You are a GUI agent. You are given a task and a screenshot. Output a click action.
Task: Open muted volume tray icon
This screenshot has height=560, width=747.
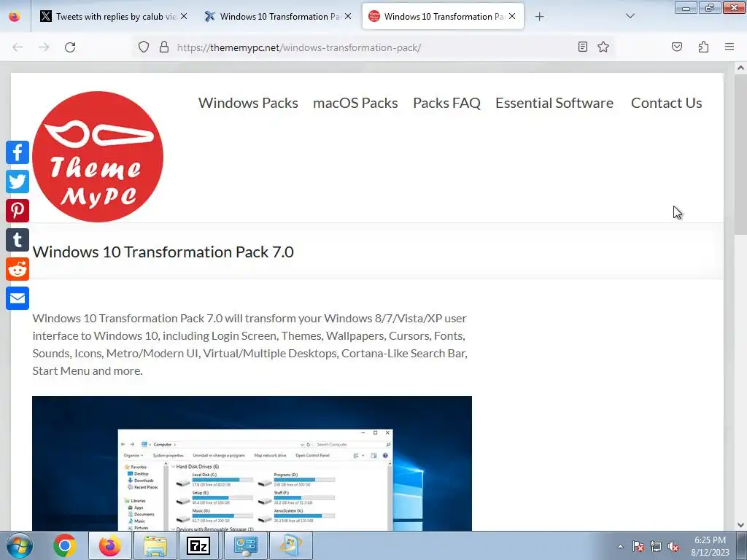tap(673, 547)
